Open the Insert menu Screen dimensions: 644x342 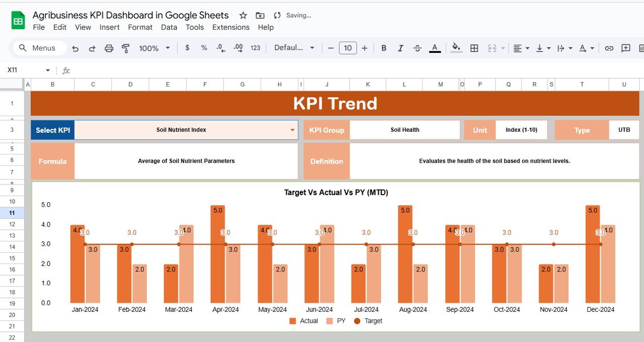(x=109, y=27)
